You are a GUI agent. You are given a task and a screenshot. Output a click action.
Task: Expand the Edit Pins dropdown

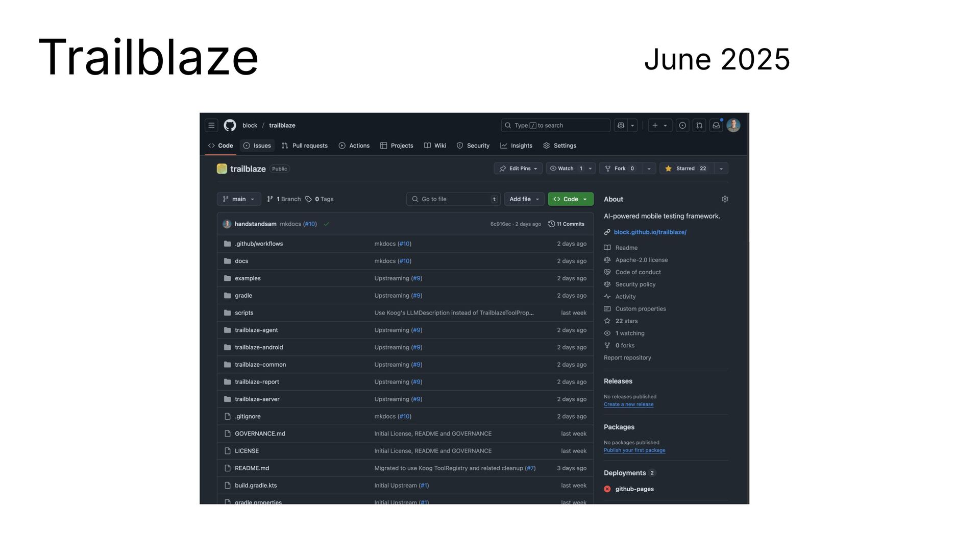(518, 169)
